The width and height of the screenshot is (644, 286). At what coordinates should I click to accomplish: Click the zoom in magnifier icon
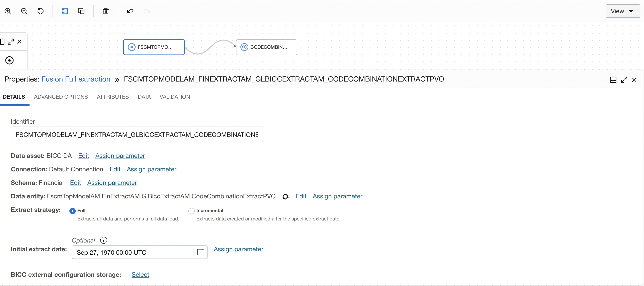[8, 11]
